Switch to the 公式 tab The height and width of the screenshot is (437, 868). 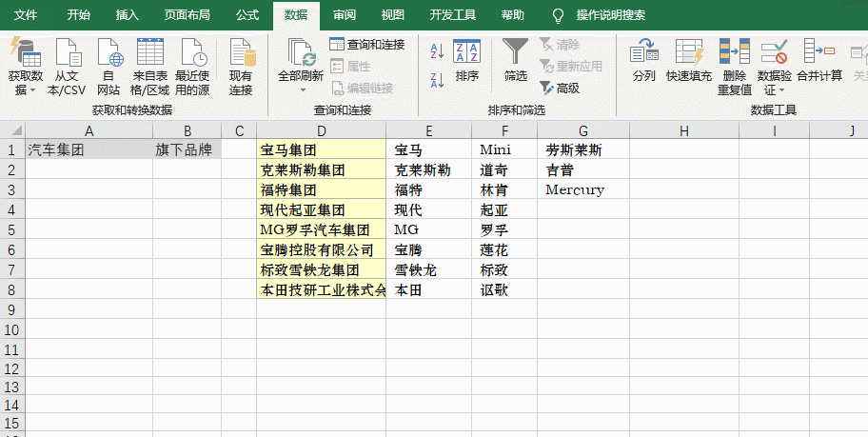tap(247, 15)
